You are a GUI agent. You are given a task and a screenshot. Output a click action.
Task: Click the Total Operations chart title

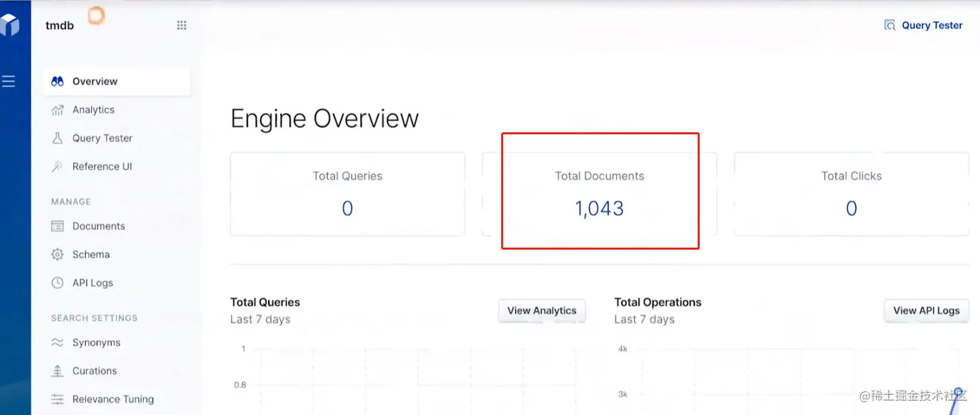(x=658, y=302)
